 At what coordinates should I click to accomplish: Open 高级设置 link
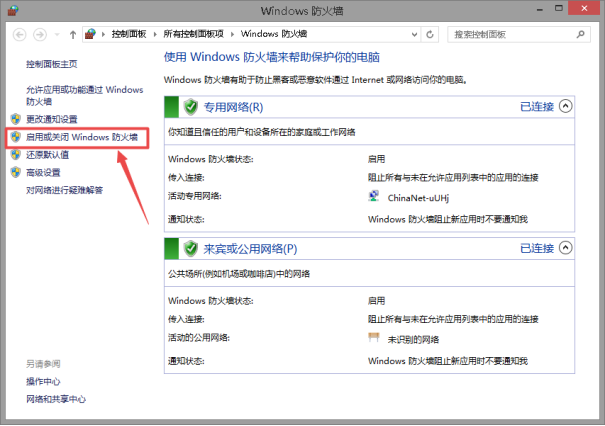click(43, 172)
